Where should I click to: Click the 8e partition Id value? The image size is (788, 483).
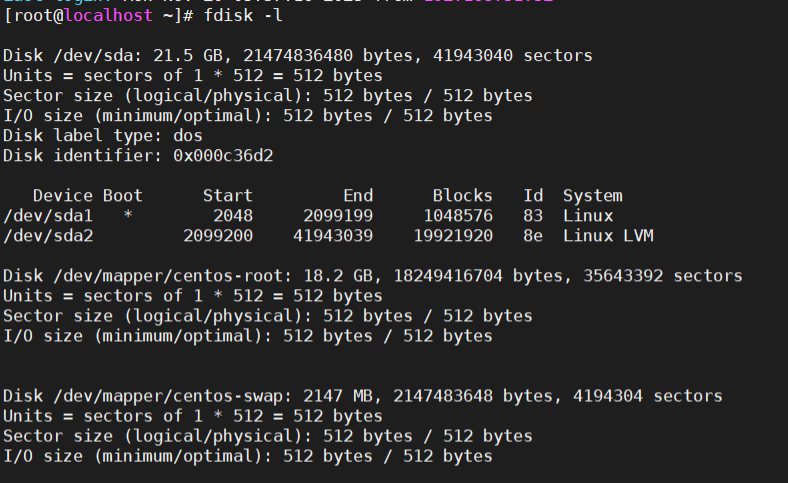point(532,235)
